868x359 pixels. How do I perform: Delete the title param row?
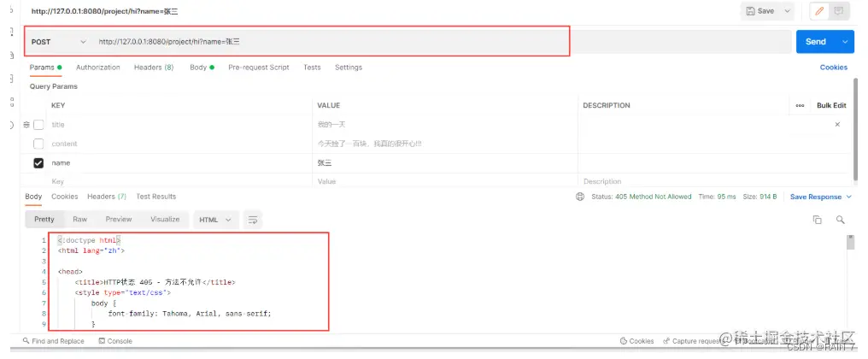point(837,125)
